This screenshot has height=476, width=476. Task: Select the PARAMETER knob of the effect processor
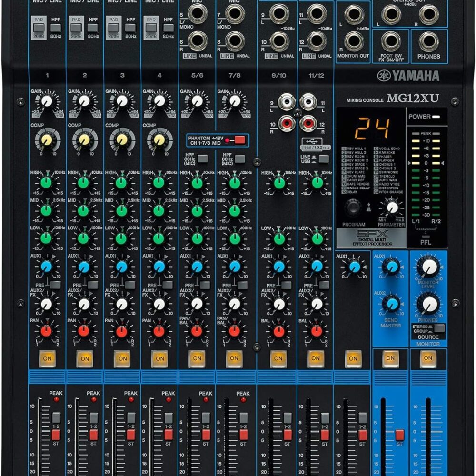(392, 208)
